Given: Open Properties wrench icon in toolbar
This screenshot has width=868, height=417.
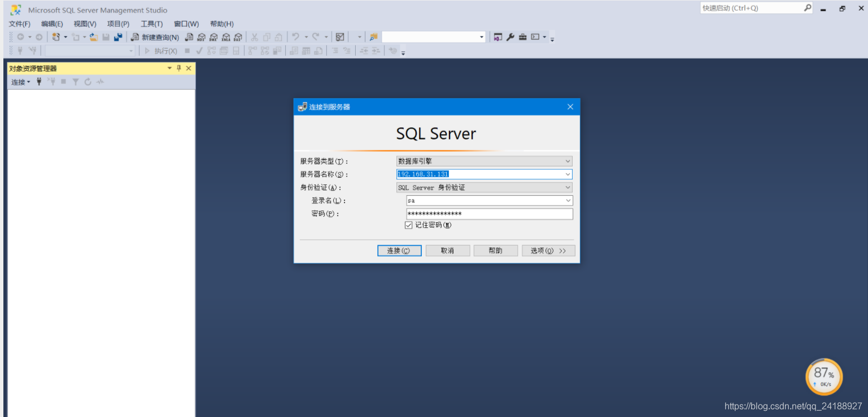Looking at the screenshot, I should (510, 37).
